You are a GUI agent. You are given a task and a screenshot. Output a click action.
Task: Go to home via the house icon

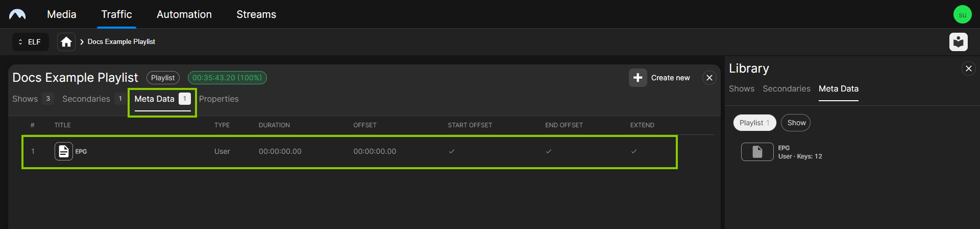(x=66, y=42)
